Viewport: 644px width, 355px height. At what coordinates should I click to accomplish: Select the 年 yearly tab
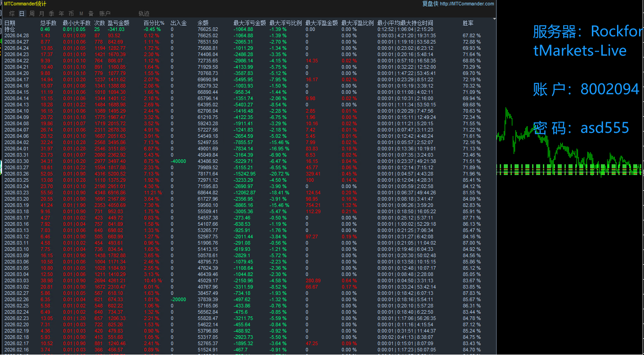tap(62, 14)
